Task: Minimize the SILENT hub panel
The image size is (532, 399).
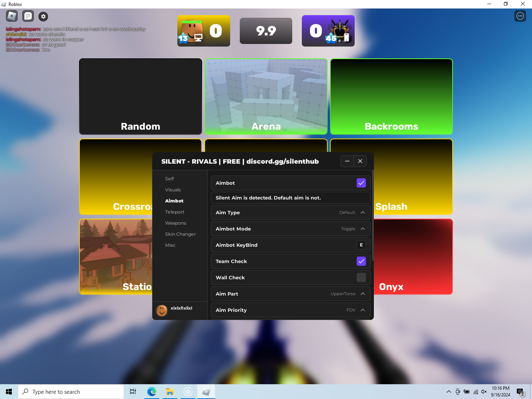Action: click(x=347, y=161)
